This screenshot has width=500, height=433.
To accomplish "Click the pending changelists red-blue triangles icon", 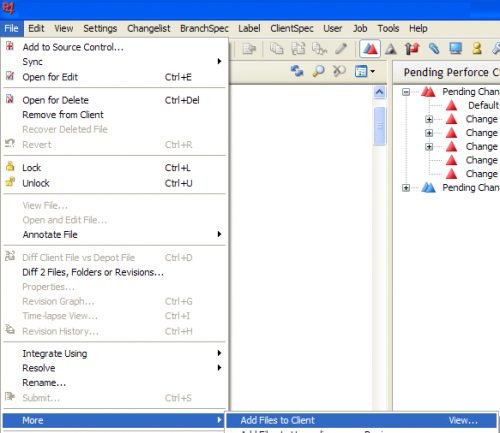I will pyautogui.click(x=370, y=49).
